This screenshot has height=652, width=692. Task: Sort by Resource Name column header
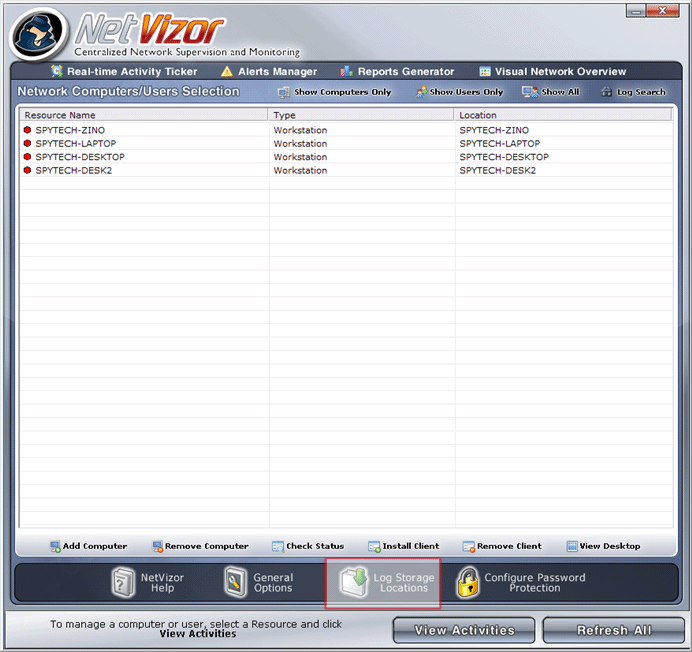point(144,116)
